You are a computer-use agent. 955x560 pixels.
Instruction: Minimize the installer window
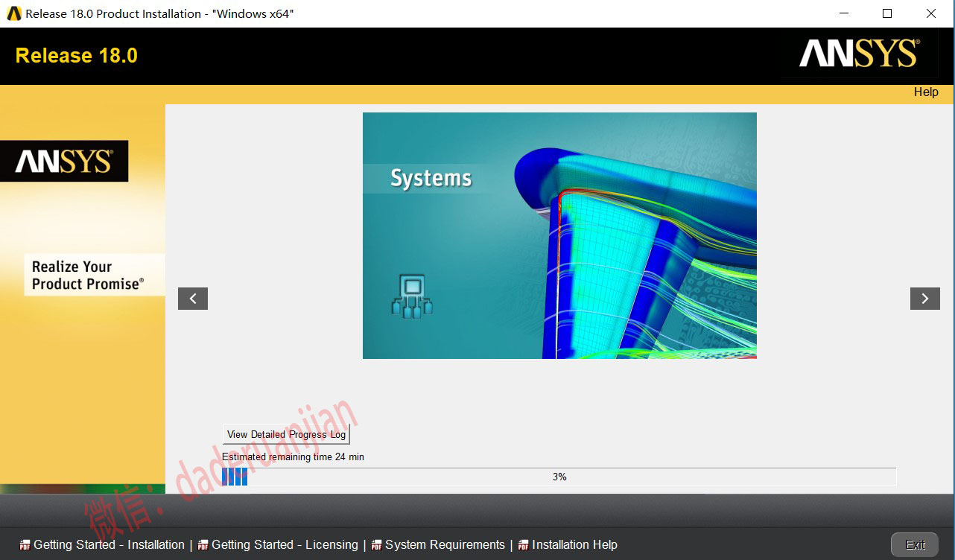(x=843, y=13)
